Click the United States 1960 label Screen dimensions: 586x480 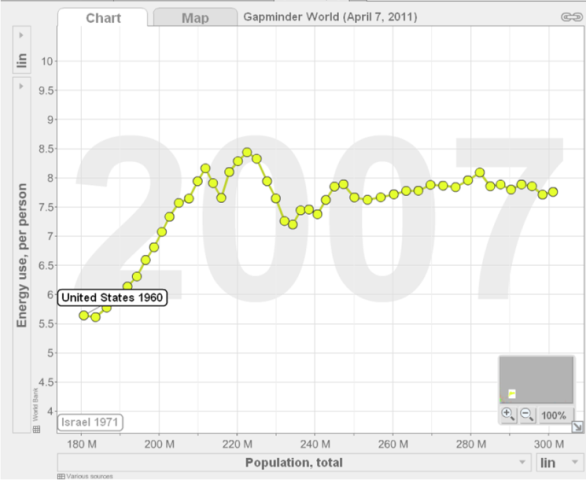click(x=112, y=298)
